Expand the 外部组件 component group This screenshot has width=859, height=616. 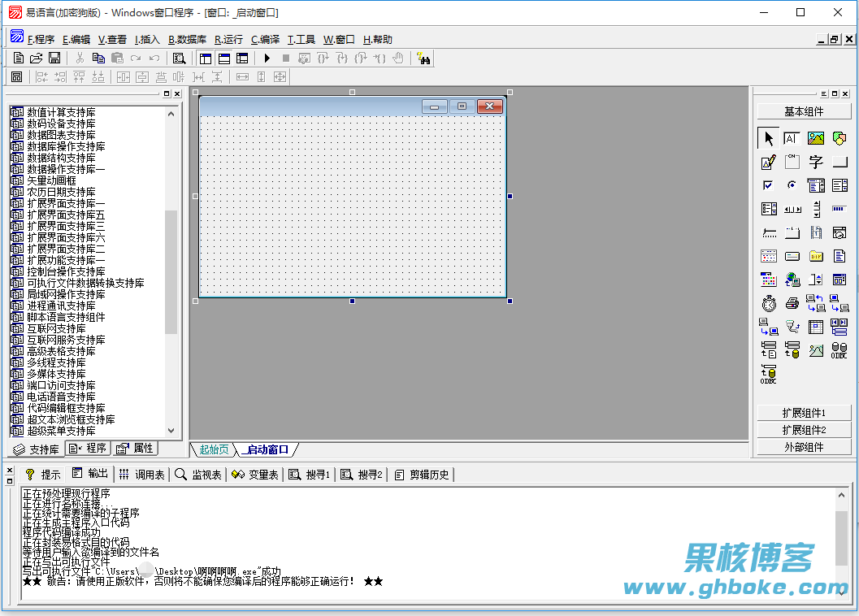coord(804,447)
